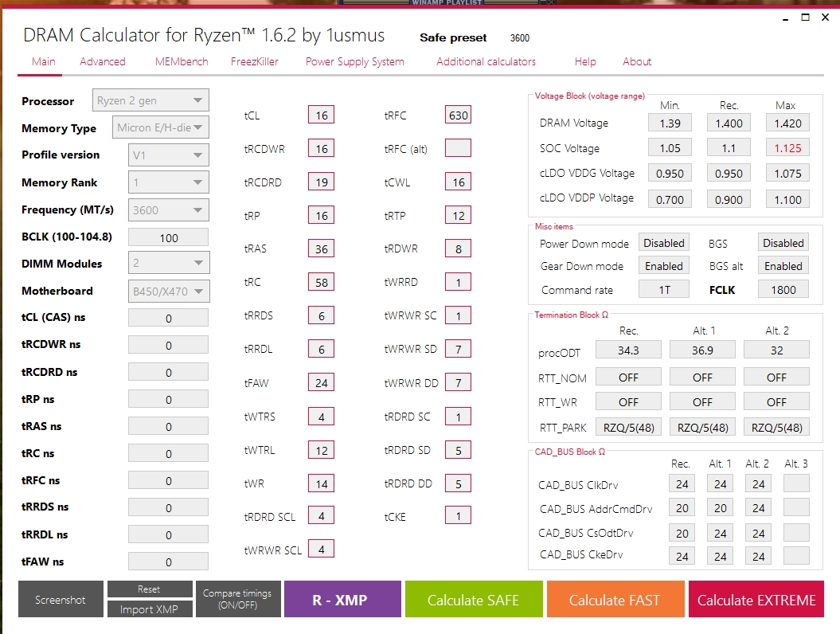
Task: Click the tFAW value 24
Action: click(x=322, y=382)
